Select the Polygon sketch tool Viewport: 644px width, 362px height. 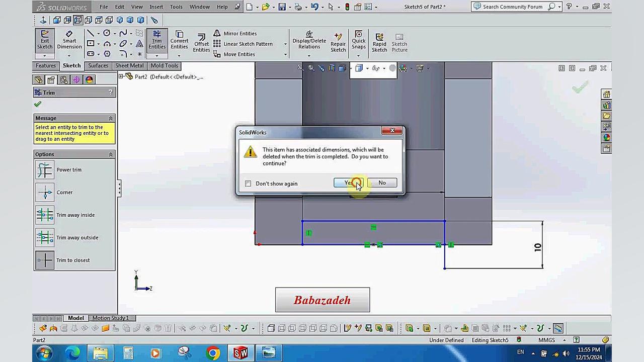107,54
